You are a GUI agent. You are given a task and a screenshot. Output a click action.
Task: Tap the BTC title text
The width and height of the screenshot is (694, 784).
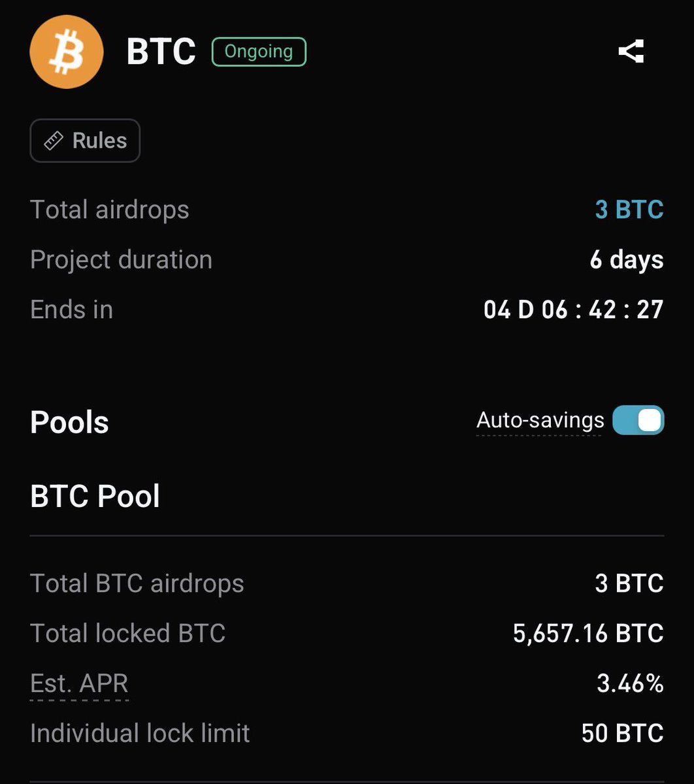161,52
